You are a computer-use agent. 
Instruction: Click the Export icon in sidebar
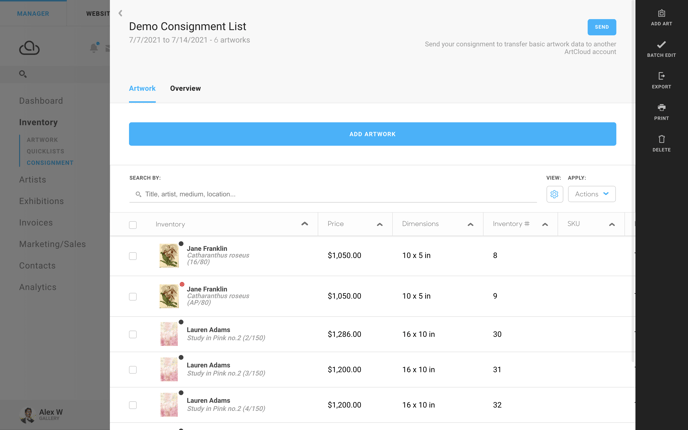tap(661, 76)
